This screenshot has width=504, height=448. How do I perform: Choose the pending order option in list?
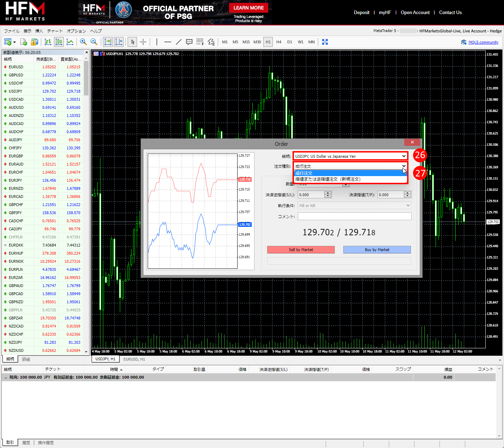(328, 179)
